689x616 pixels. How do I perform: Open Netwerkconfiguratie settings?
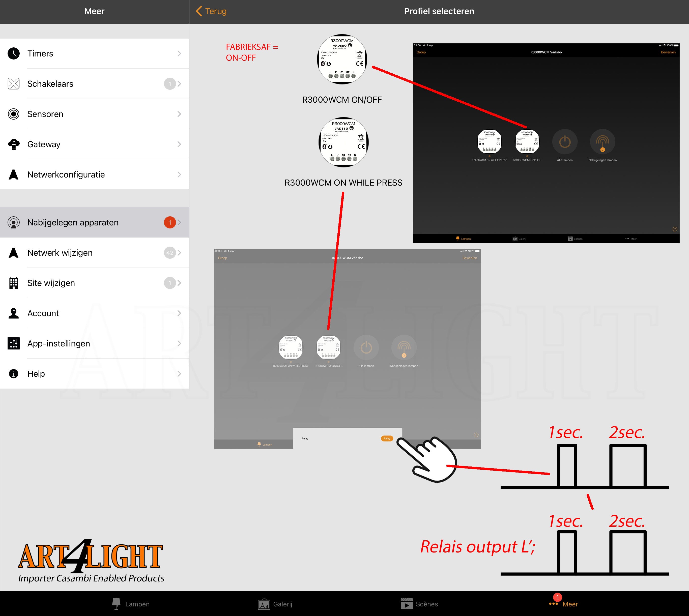(95, 175)
